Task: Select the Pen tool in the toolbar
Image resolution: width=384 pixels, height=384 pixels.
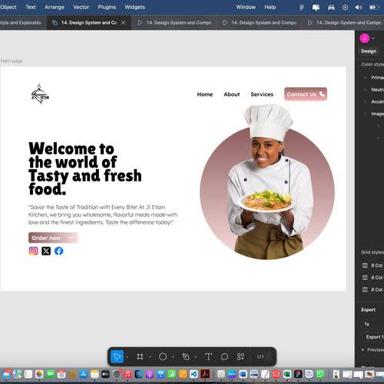Action: 186,357
